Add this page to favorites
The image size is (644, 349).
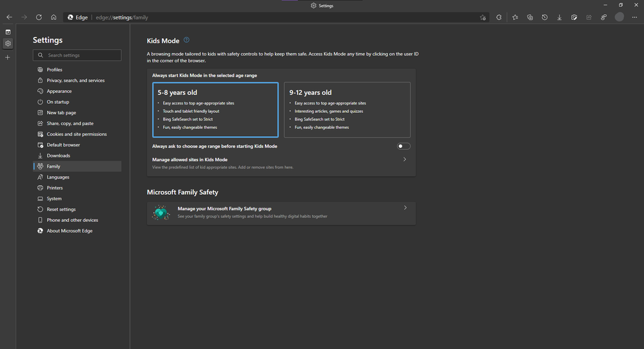(x=483, y=17)
